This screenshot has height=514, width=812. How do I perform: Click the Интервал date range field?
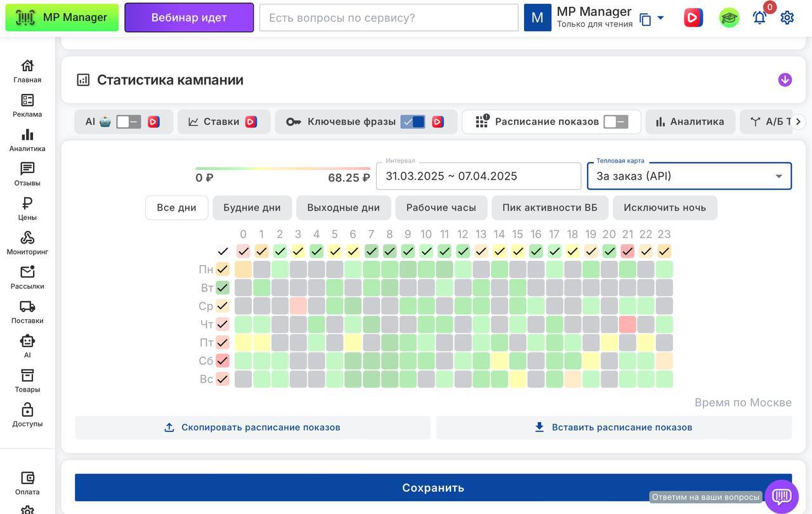coord(478,176)
